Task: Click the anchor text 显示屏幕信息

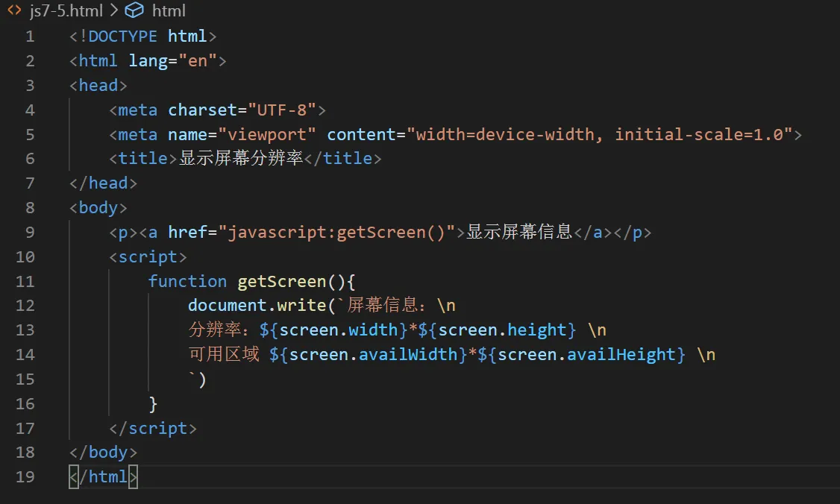Action: tap(520, 232)
